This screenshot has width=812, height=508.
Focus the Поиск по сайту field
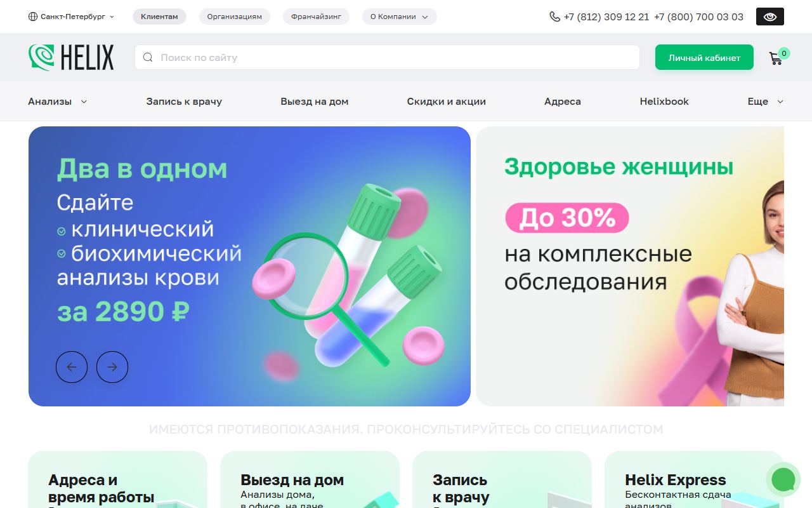point(387,57)
